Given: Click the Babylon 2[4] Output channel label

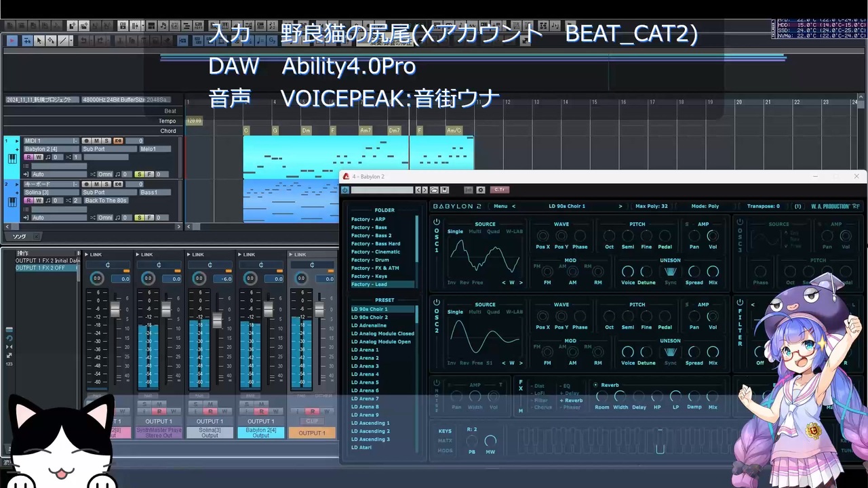Looking at the screenshot, I should [261, 432].
